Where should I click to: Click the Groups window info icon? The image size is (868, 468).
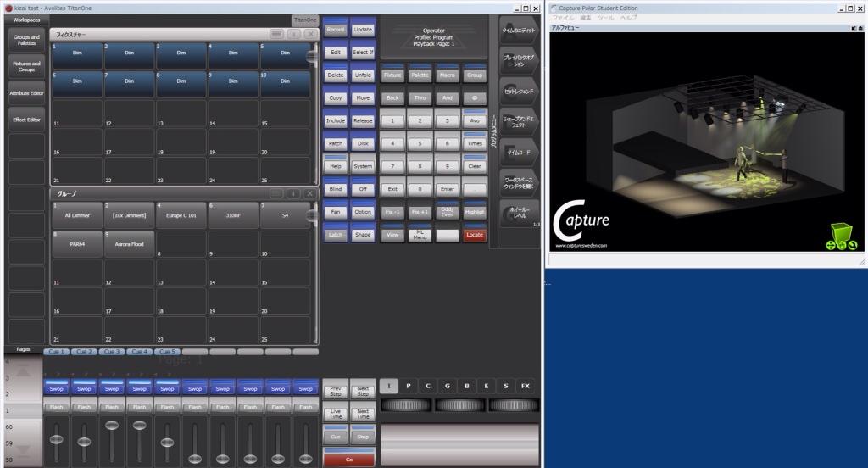point(293,193)
